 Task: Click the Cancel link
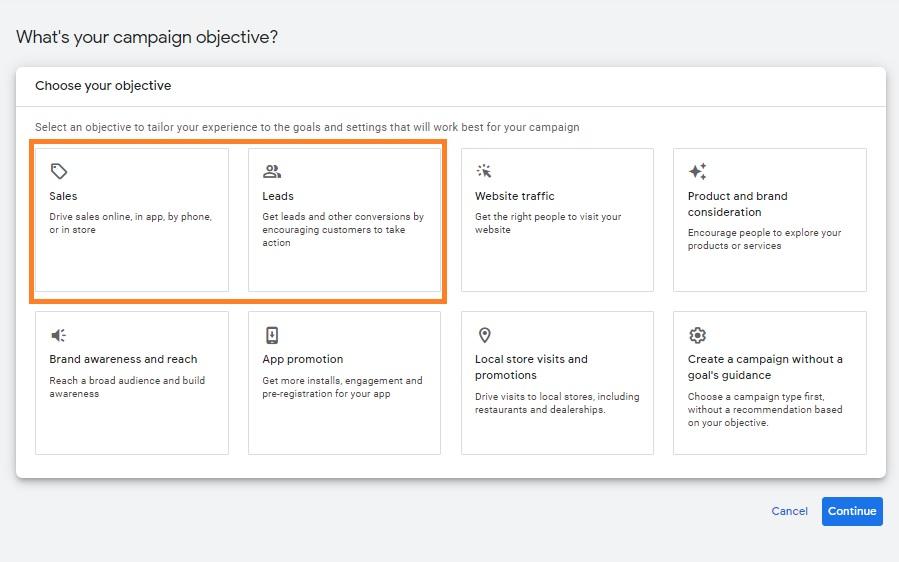(789, 511)
